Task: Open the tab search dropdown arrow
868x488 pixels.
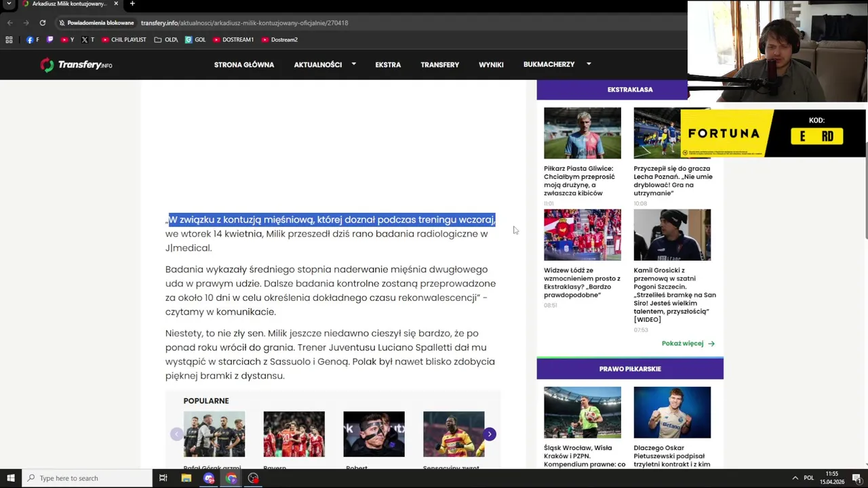Action: click(x=9, y=4)
